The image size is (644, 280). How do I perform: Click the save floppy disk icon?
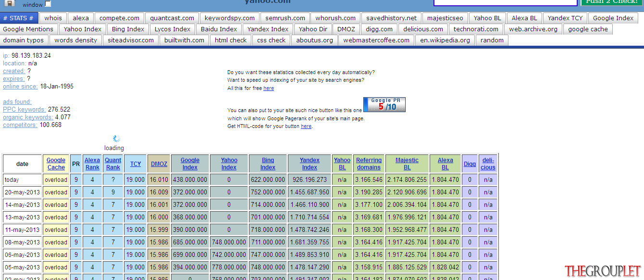tap(10, 3)
